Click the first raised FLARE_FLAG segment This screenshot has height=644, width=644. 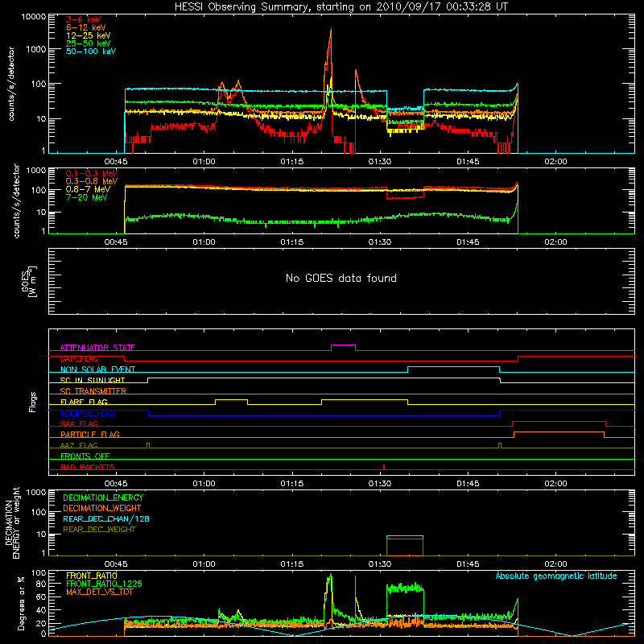(x=231, y=399)
